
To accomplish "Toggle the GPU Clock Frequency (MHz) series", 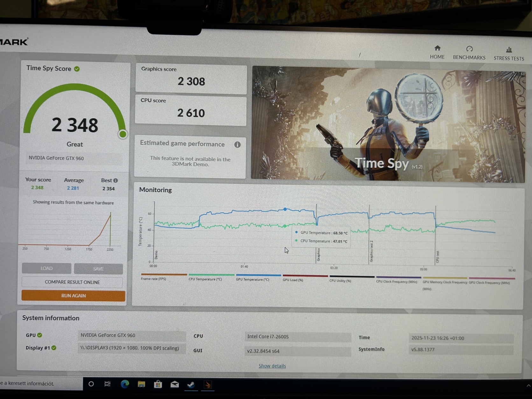I will click(x=492, y=281).
